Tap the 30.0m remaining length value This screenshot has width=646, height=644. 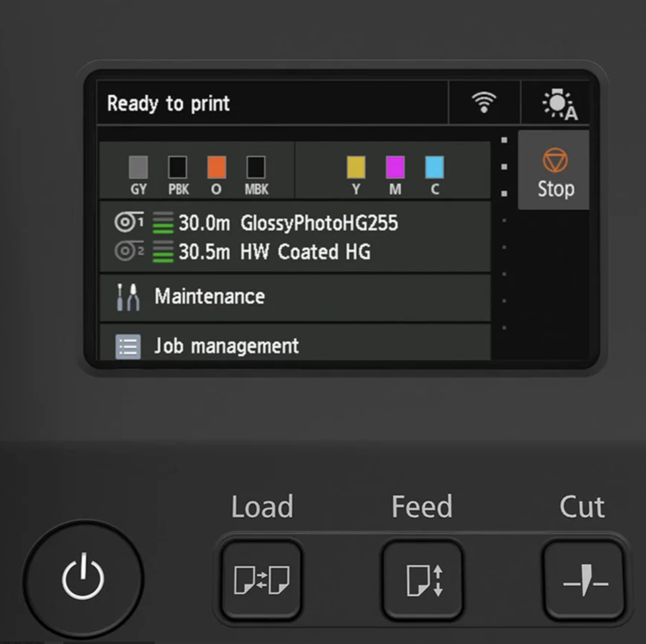point(205,223)
